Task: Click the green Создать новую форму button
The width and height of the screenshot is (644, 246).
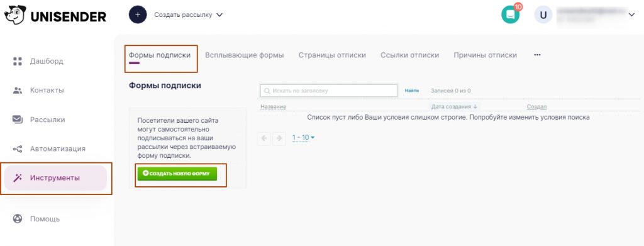Action: 177,174
